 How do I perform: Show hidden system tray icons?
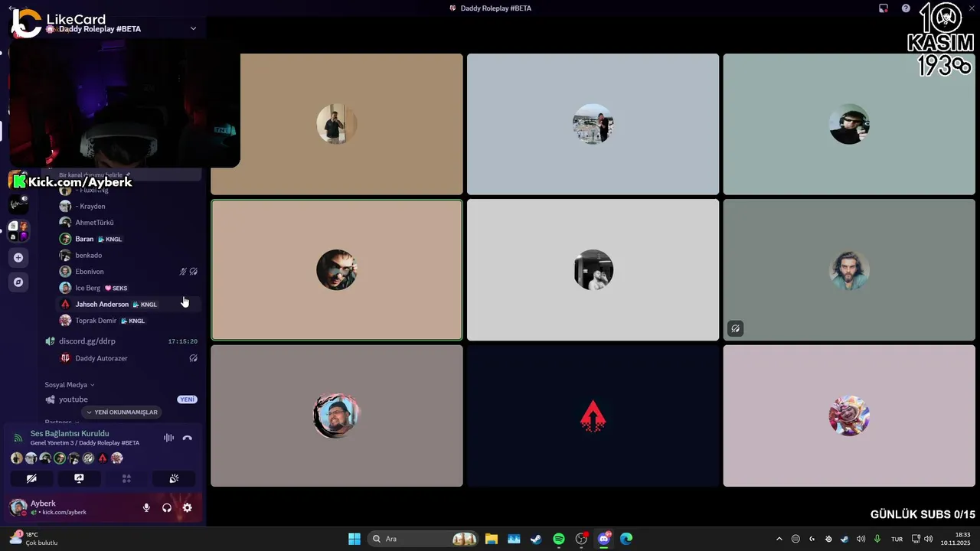[x=779, y=539]
